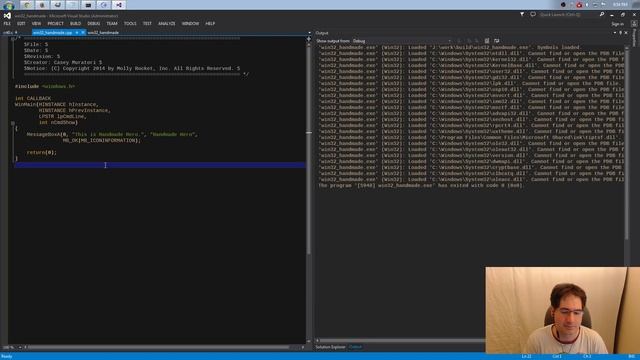The height and width of the screenshot is (360, 640).
Task: Open the ANALYZE menu
Action: [167, 24]
